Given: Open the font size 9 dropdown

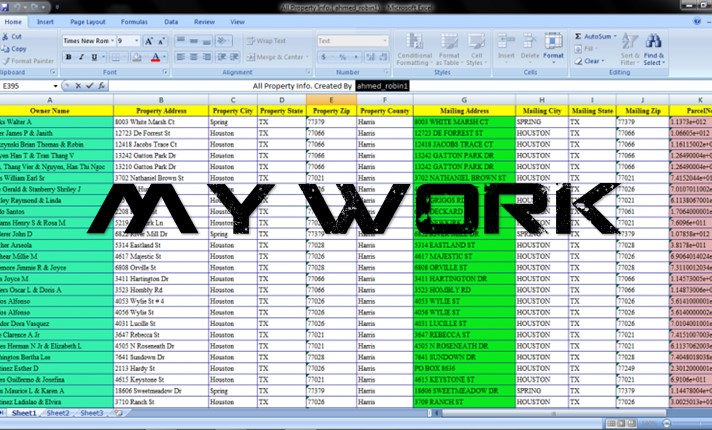Looking at the screenshot, I should (x=136, y=41).
